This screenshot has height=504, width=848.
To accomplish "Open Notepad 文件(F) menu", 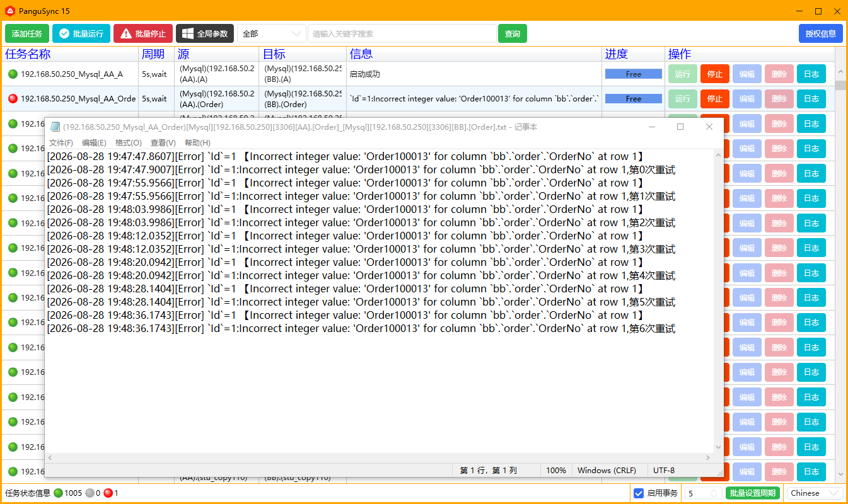I will 61,143.
